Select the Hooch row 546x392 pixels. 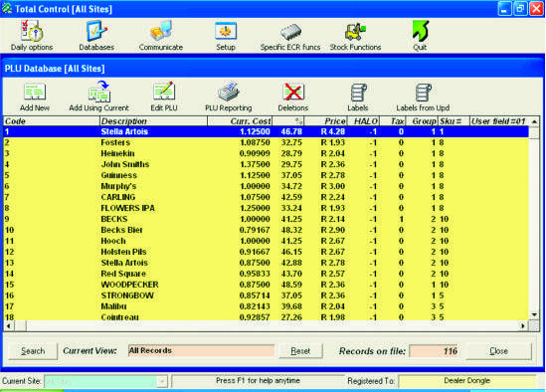pos(266,241)
